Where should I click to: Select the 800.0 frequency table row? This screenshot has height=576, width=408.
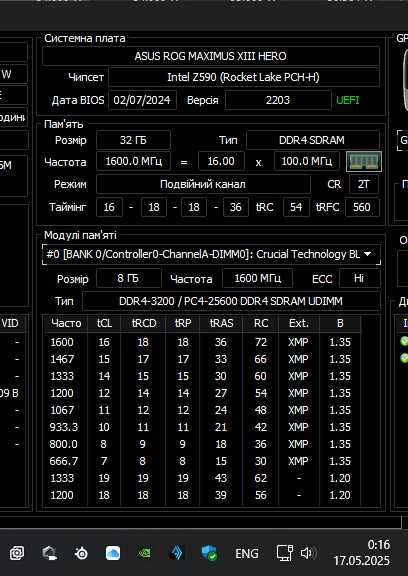pos(202,444)
